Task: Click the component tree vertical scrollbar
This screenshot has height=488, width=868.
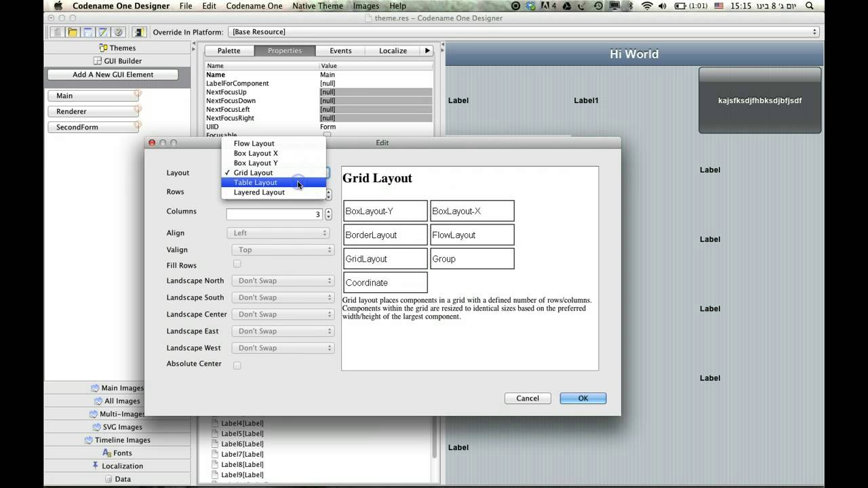Action: click(x=435, y=437)
